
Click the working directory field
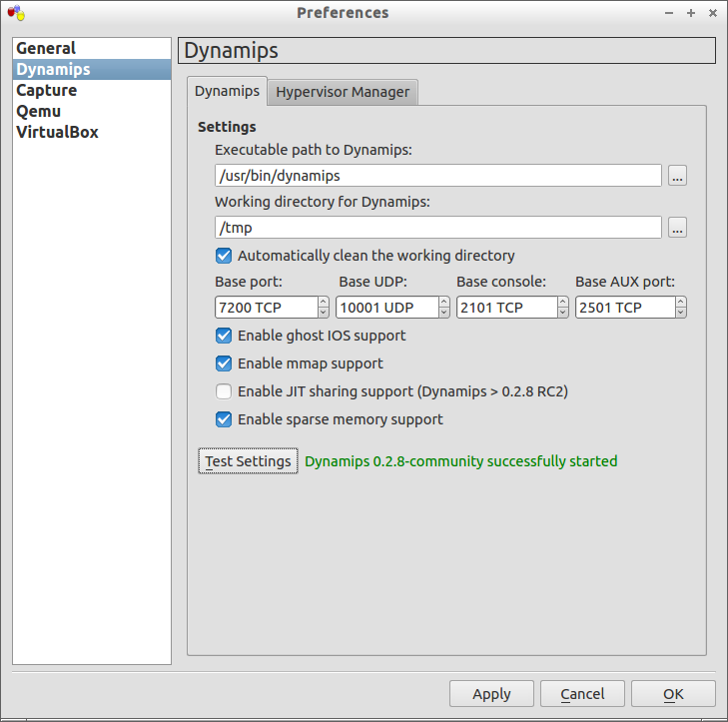click(x=437, y=228)
